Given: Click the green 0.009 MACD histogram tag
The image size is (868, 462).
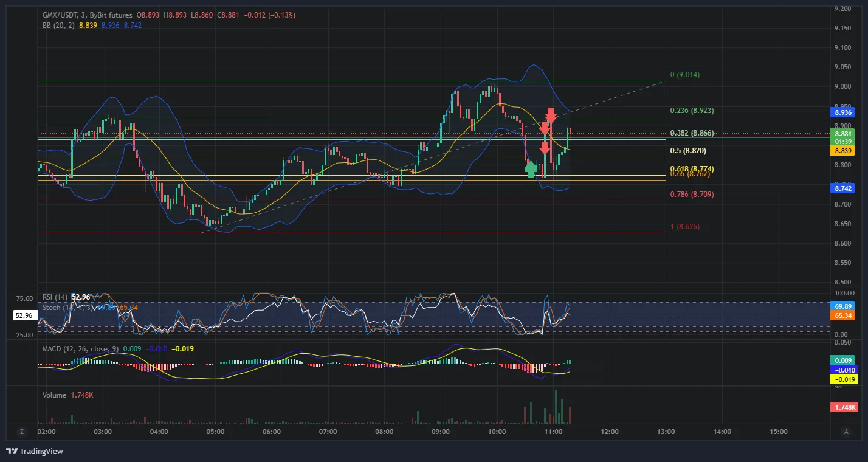Looking at the screenshot, I should [843, 360].
